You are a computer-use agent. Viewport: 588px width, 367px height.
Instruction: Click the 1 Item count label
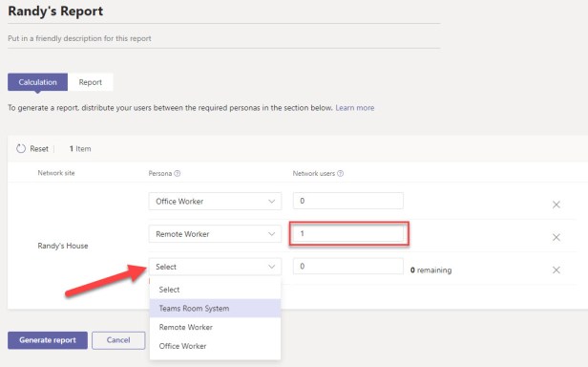80,149
